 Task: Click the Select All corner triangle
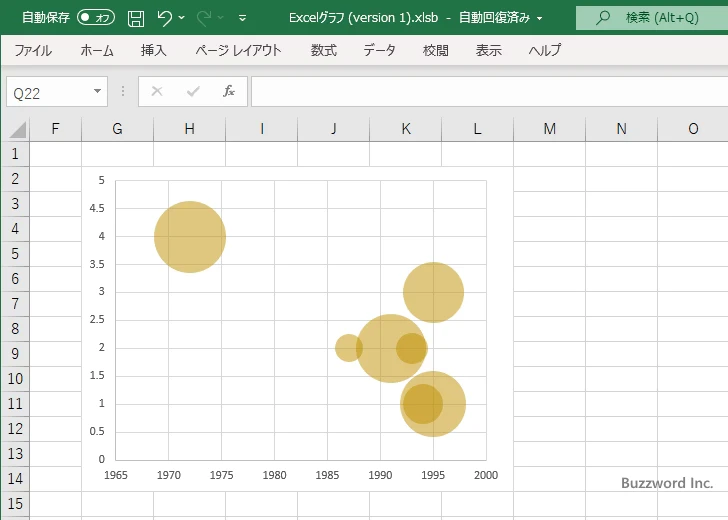(x=17, y=129)
